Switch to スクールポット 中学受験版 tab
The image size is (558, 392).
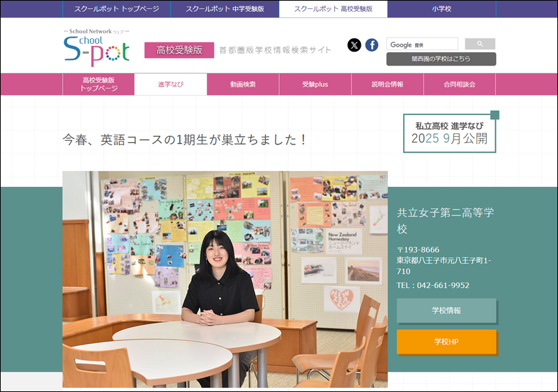tap(225, 9)
